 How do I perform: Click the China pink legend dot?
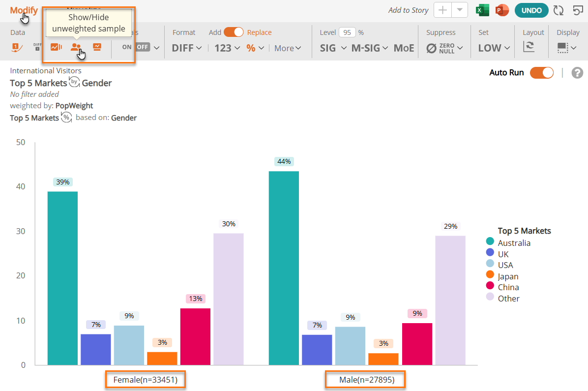(x=490, y=286)
